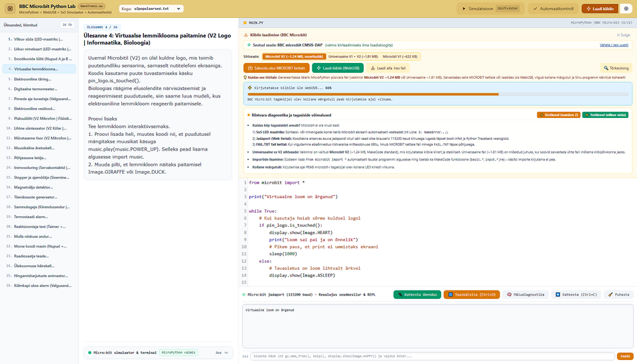637x364 pixels.
Task: Focus the REPL command input field
Action: pyautogui.click(x=432, y=356)
